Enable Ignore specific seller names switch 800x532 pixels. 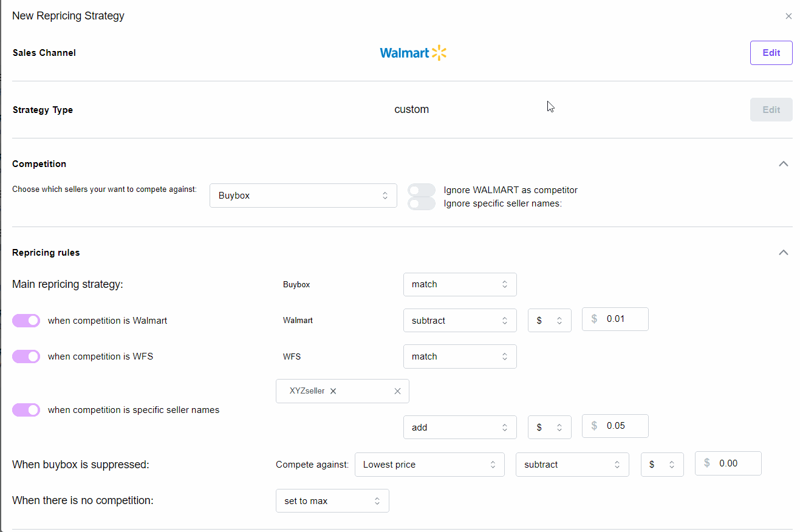pos(422,203)
